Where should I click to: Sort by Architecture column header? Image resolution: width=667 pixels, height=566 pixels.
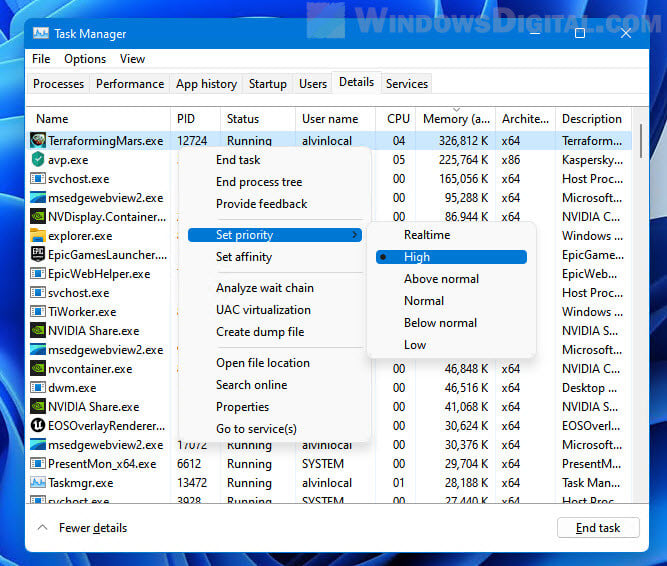point(525,119)
